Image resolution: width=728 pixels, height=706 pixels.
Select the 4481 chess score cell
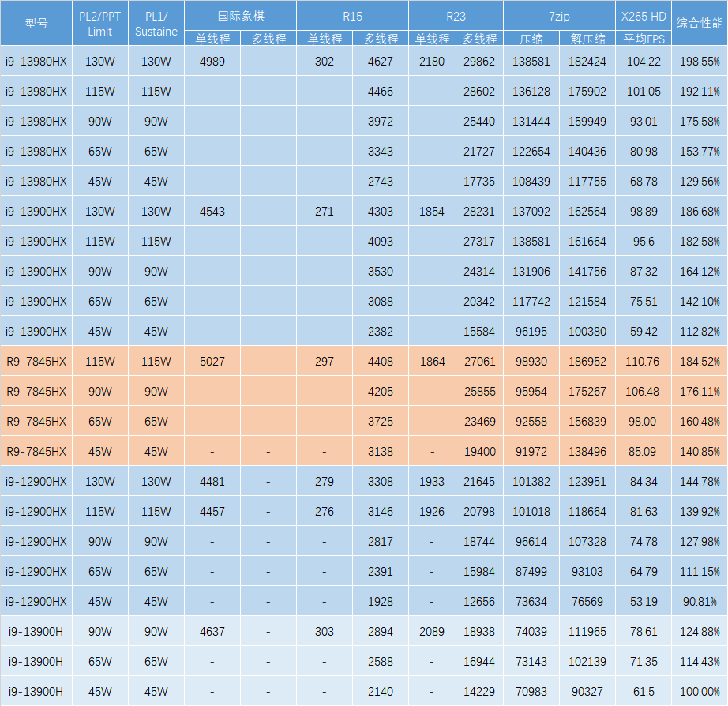click(x=212, y=481)
